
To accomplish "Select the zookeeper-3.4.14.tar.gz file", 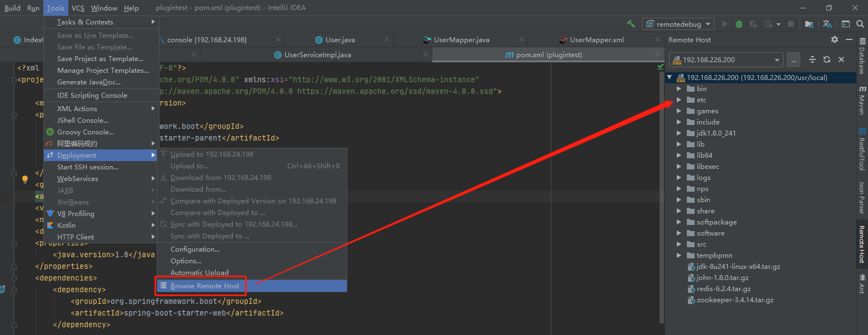I will pos(735,299).
